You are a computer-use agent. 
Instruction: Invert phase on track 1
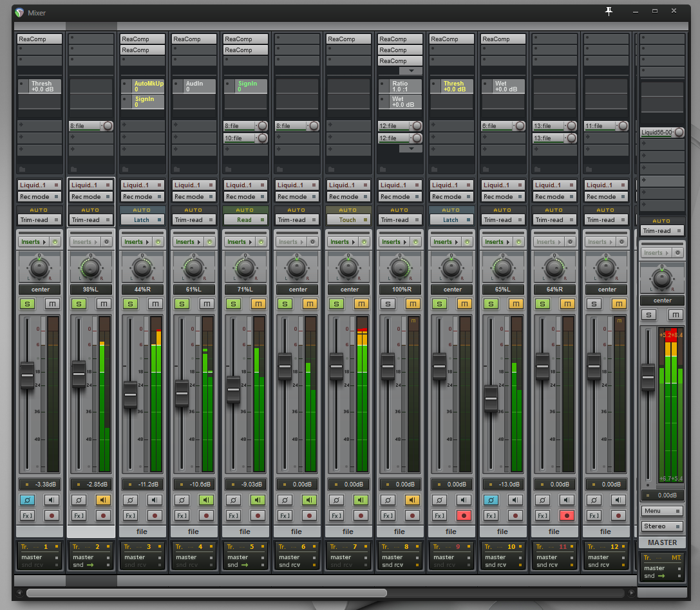[27, 500]
